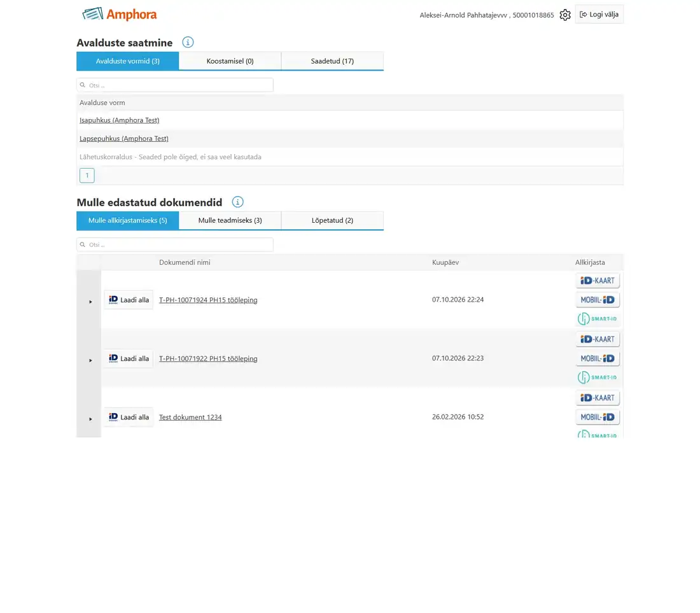
Task: Open the settings gear icon
Action: pyautogui.click(x=564, y=15)
